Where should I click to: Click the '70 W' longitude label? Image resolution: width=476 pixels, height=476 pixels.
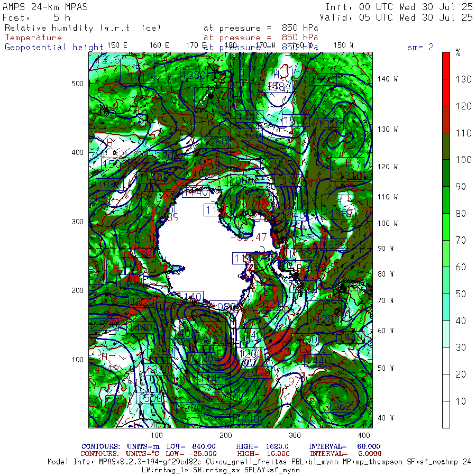pyautogui.click(x=386, y=300)
